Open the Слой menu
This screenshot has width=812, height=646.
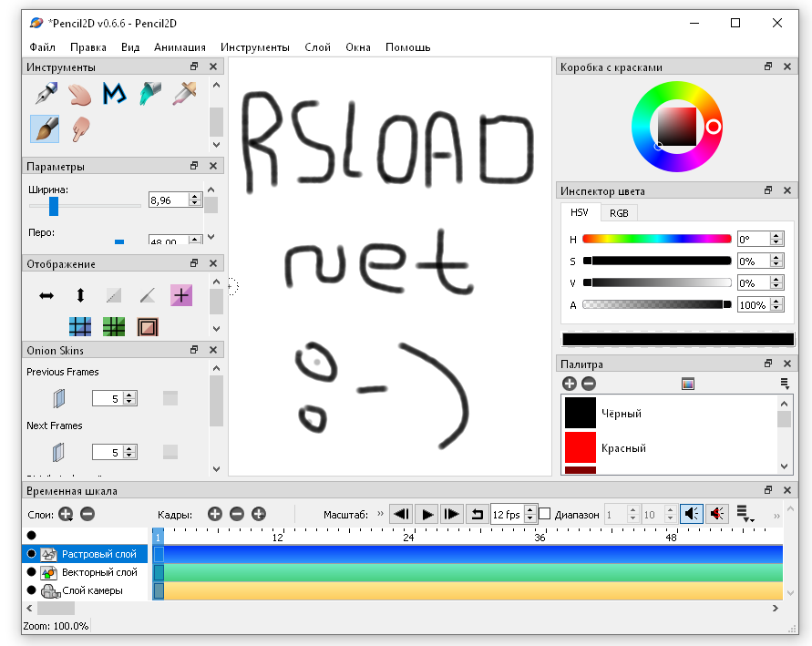pos(317,47)
